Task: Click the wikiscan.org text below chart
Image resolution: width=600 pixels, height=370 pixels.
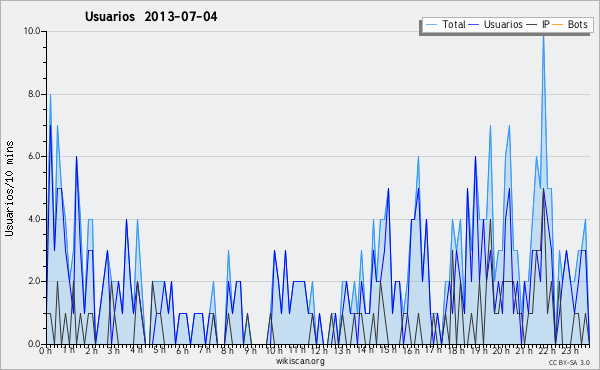Action: 300,361
